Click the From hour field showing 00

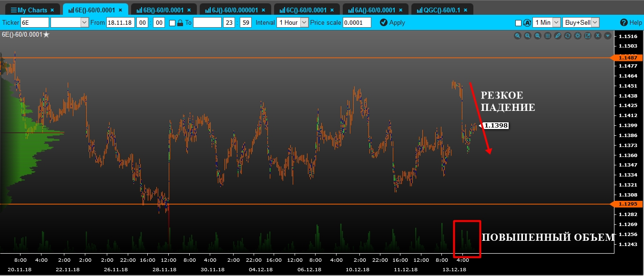click(143, 22)
